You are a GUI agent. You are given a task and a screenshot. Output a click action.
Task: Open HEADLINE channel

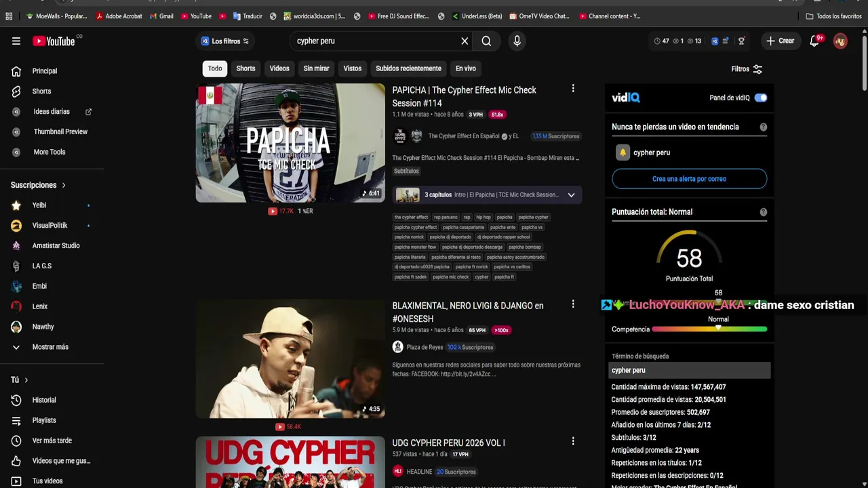pos(419,472)
